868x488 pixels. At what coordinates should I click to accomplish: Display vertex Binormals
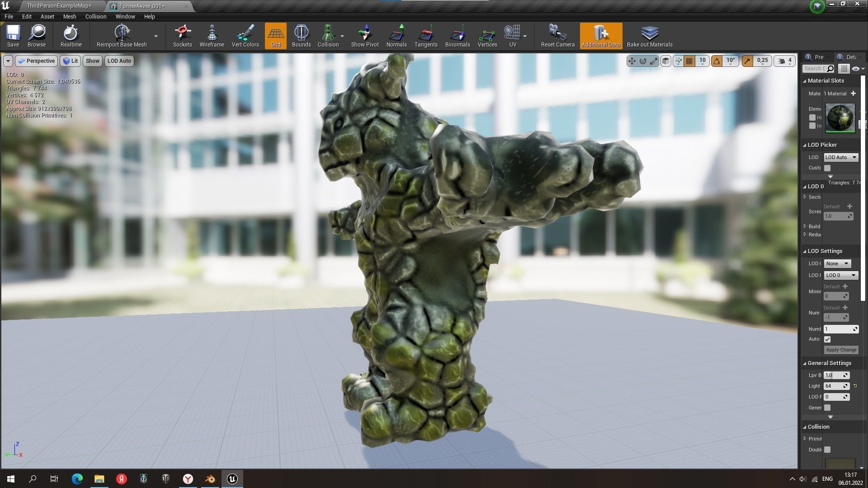458,36
